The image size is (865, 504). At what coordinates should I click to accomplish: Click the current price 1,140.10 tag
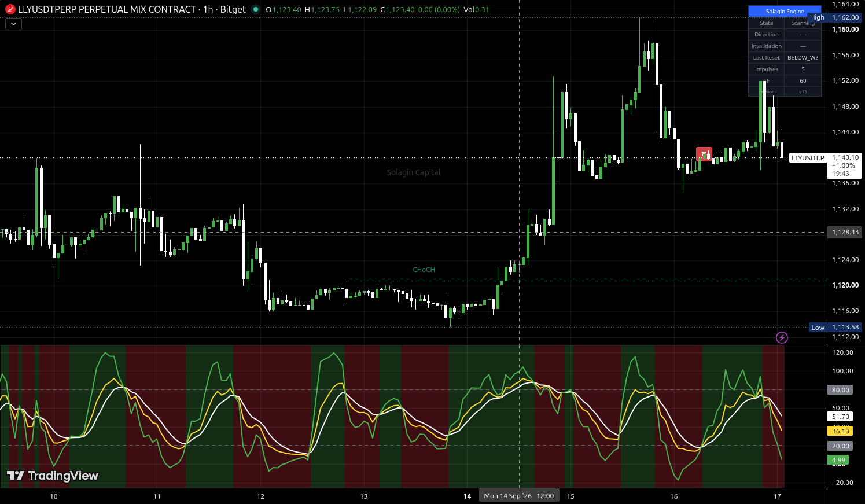845,157
